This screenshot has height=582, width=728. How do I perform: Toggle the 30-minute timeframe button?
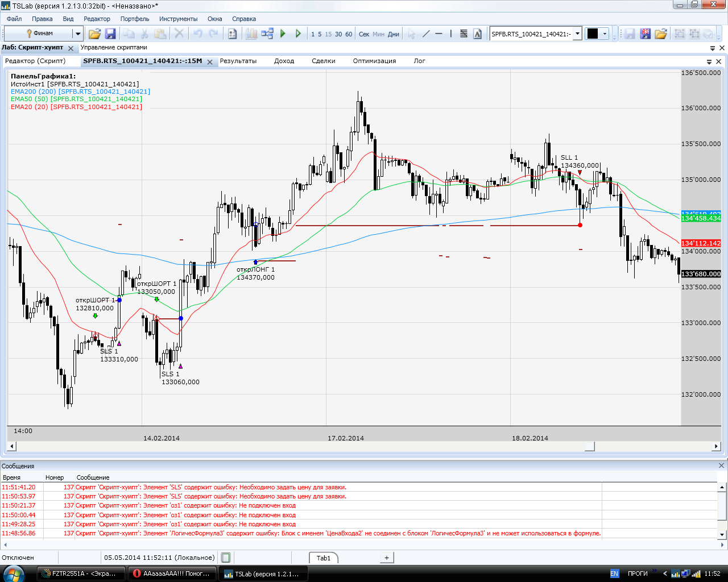[x=338, y=34]
